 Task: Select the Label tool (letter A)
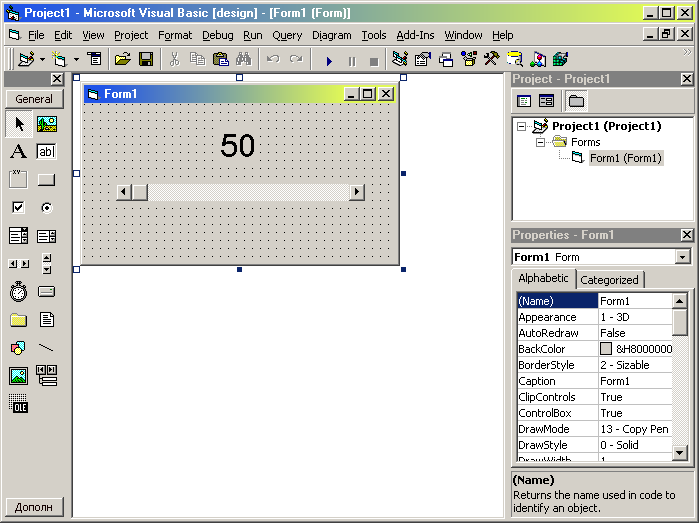(x=18, y=152)
